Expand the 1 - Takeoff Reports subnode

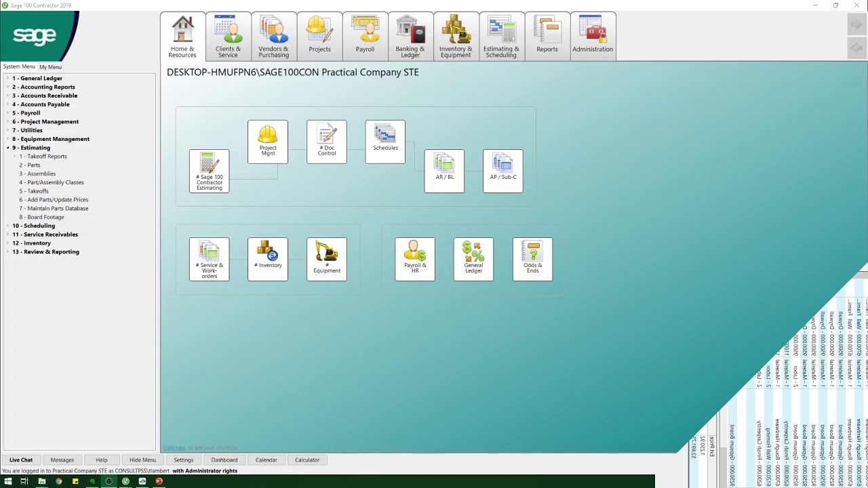[x=14, y=157]
